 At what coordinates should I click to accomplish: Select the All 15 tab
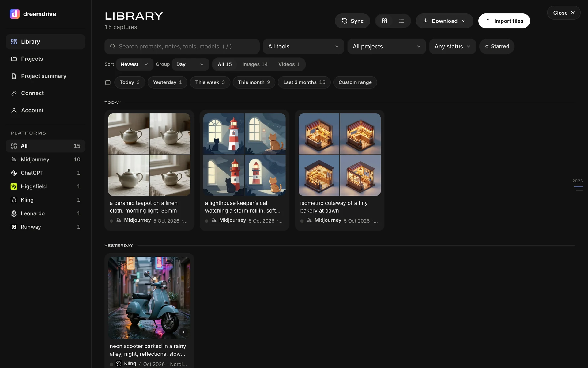click(225, 64)
